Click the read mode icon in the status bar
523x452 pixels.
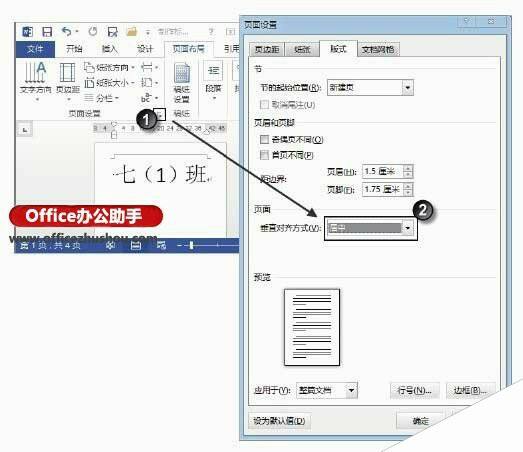[x=110, y=246]
